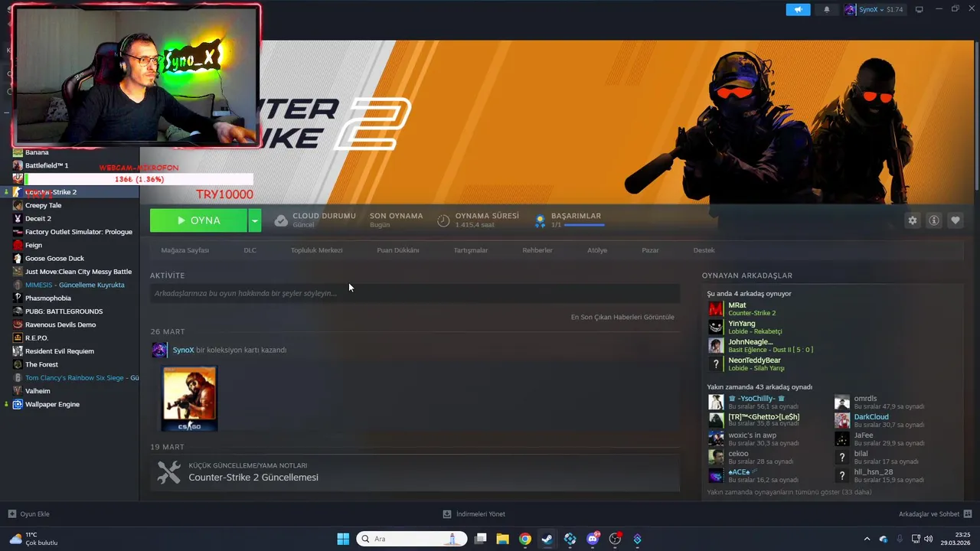980x551 pixels.
Task: Open Discord from the taskbar
Action: pyautogui.click(x=593, y=539)
